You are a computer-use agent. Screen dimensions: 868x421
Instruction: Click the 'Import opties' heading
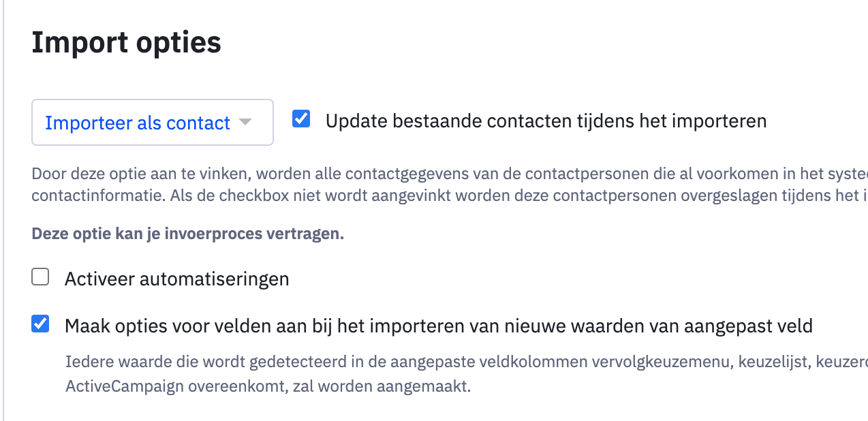tap(126, 42)
